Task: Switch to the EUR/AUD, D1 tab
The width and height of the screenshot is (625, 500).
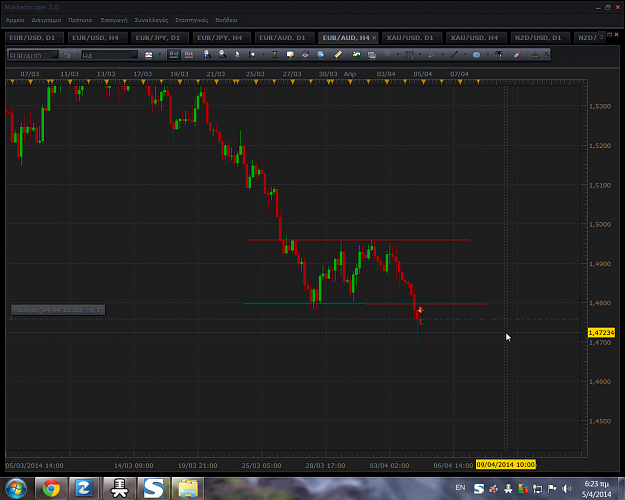Action: coord(282,38)
